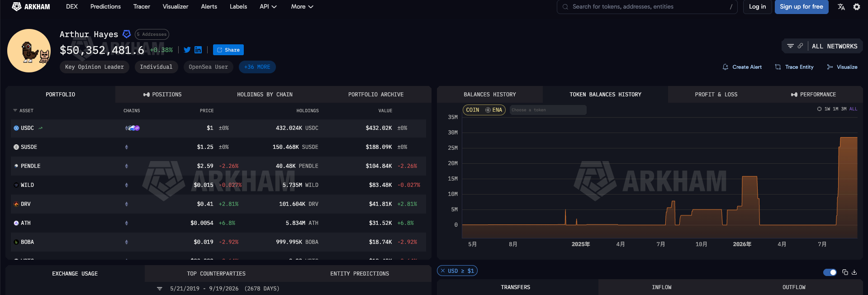Select the ALL chart range
Screen dimensions: 868x295
(x=853, y=109)
